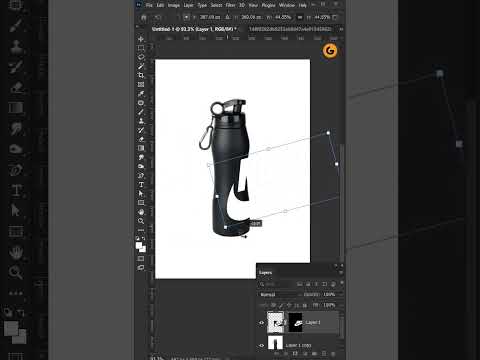Hide Layer 1 using its eye icon
Screen dimensions: 480x360
(x=261, y=322)
